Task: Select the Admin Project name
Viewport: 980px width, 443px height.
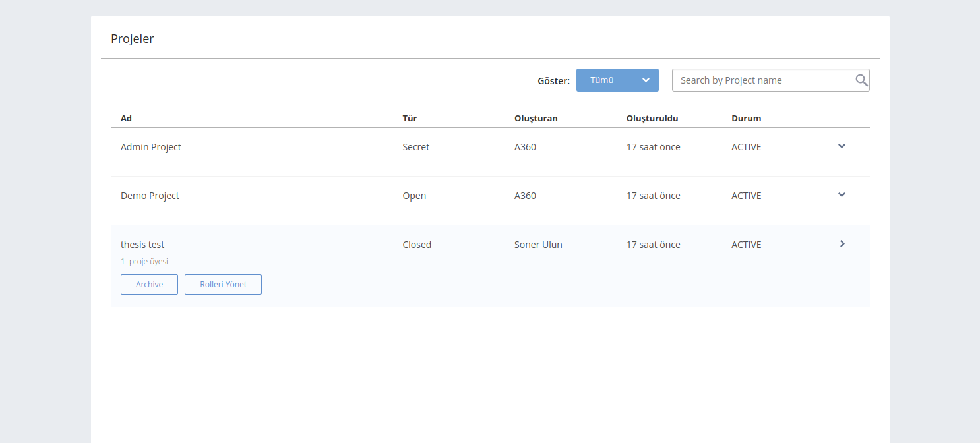Action: [150, 147]
